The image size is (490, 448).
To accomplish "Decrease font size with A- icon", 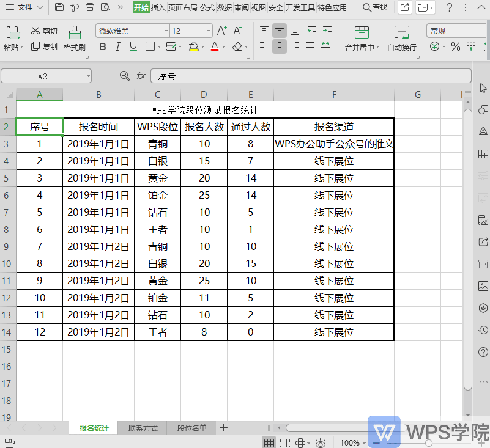I will point(237,31).
